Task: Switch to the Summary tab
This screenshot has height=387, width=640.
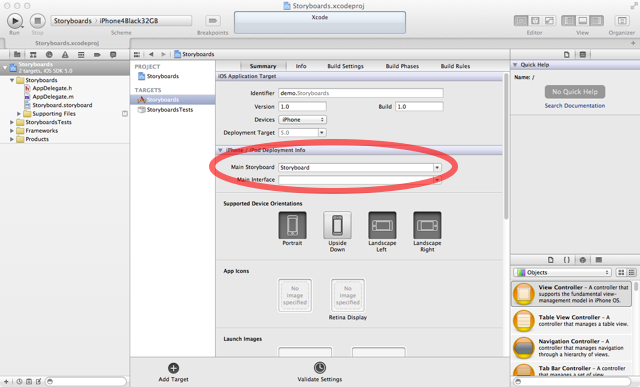Action: click(263, 66)
